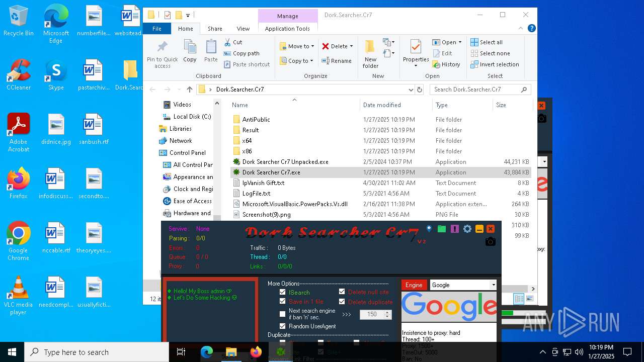Expand the Copy to dropdown
This screenshot has width=644, height=362.
311,61
